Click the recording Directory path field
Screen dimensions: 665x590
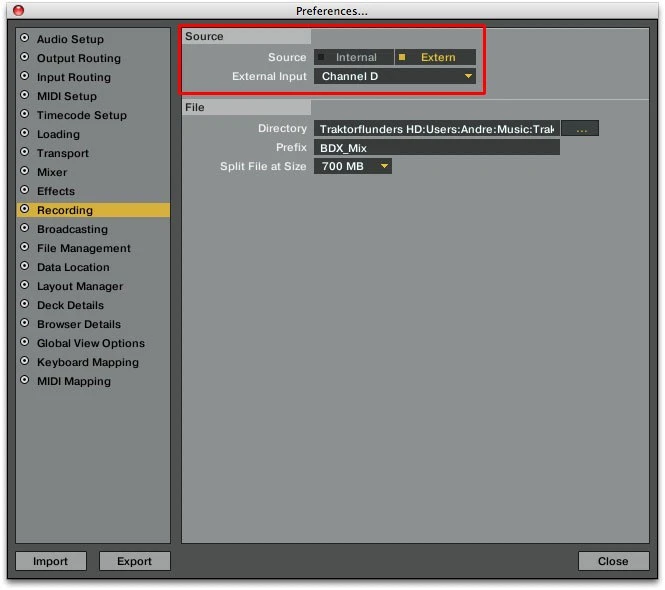pyautogui.click(x=436, y=129)
